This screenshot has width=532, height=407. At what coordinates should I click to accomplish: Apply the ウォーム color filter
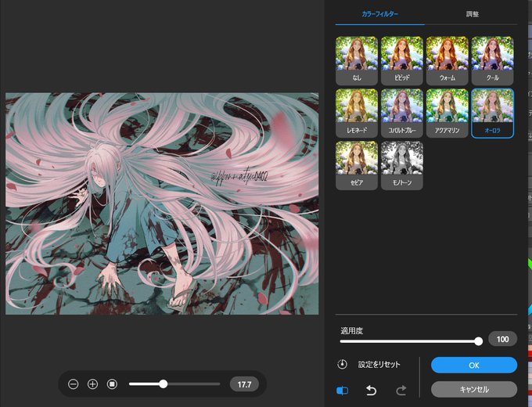point(448,60)
